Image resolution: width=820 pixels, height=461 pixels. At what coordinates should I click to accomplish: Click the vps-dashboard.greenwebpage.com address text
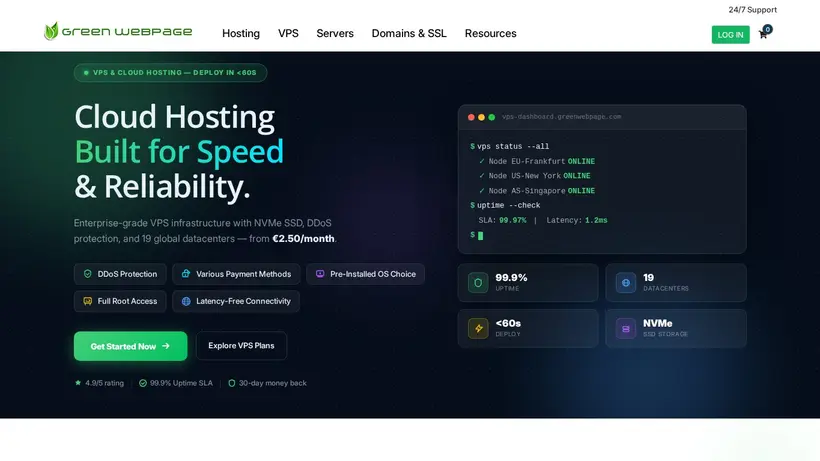(562, 117)
